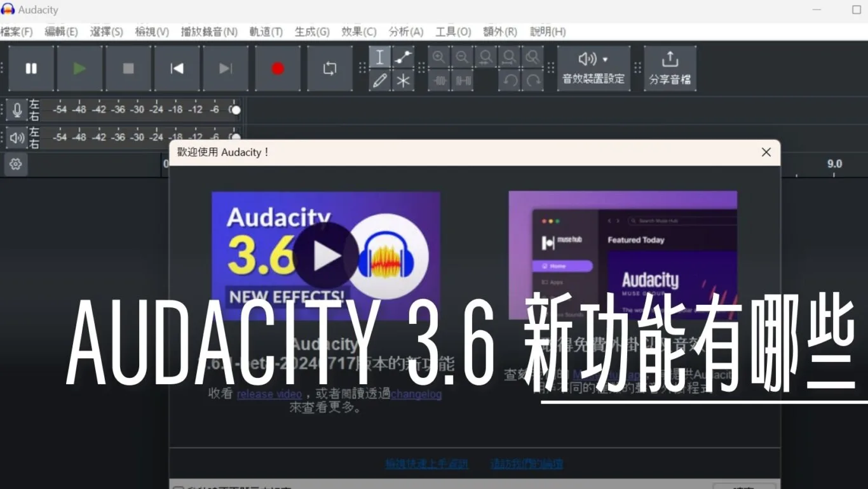Skip to the end of the project
This screenshot has height=489, width=868.
[226, 69]
